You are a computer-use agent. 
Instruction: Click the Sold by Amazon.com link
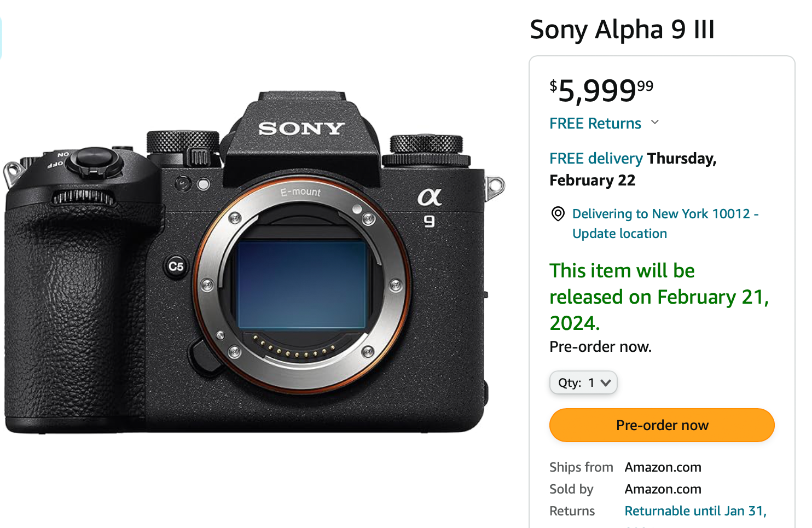[x=663, y=489]
